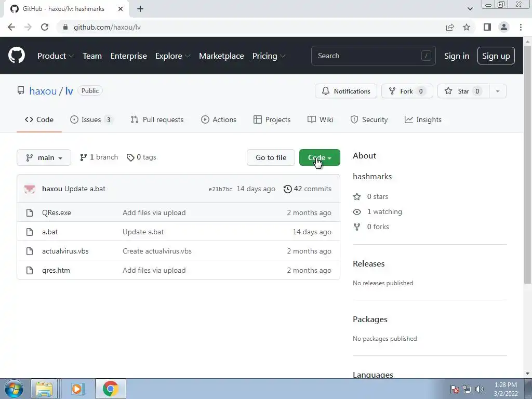Click the address bar URL github.com/haxou/lv

(x=107, y=27)
